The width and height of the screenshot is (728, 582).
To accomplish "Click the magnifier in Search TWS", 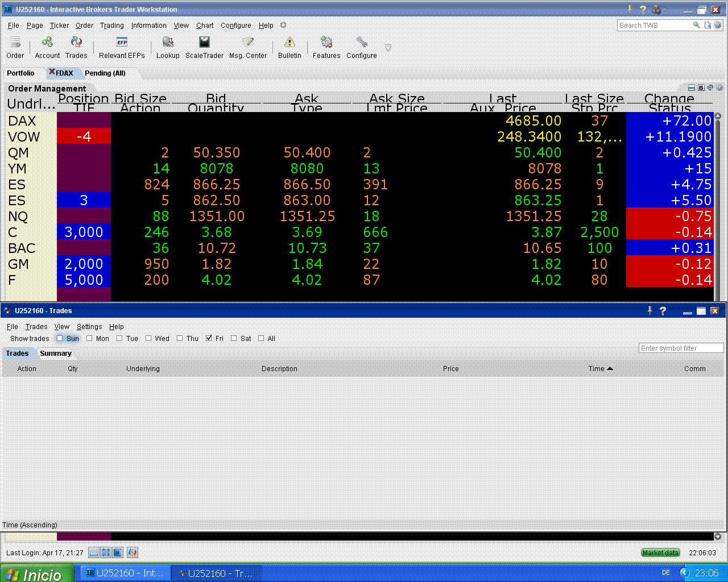I will pyautogui.click(x=696, y=25).
